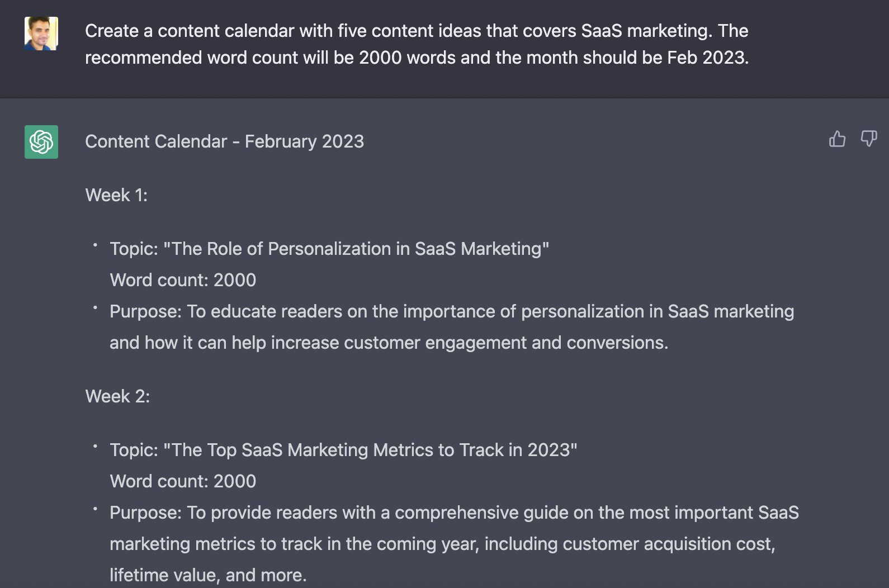Screen dimensions: 889x588
Task: Click the 'Week 1:' label
Action: click(x=116, y=195)
